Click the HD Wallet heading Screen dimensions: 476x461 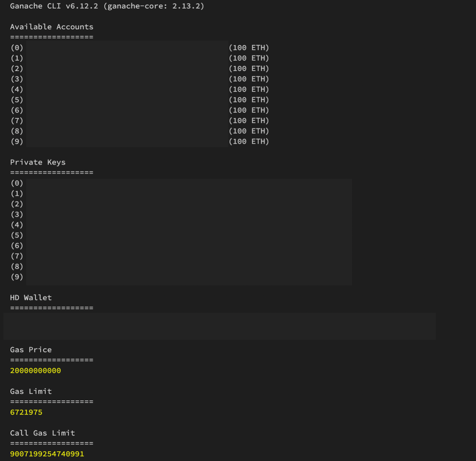pos(31,298)
